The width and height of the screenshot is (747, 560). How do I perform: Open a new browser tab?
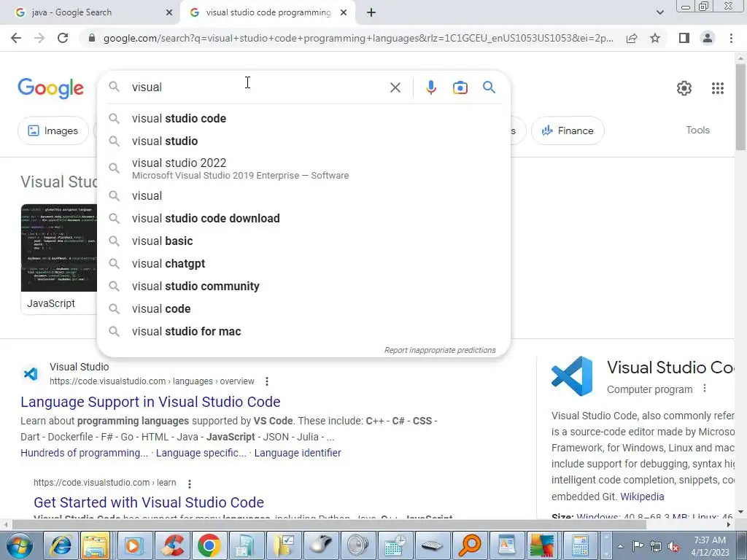[371, 12]
